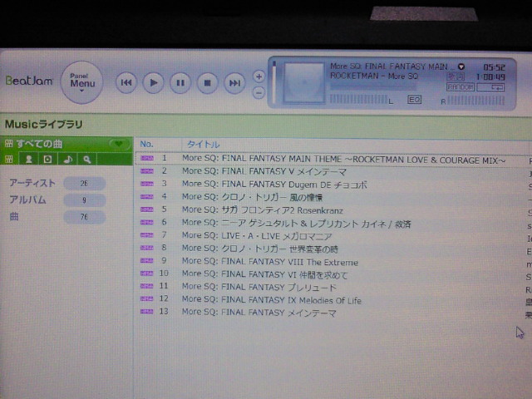Decrease volume with the minus button
The height and width of the screenshot is (399, 532).
coord(259,92)
